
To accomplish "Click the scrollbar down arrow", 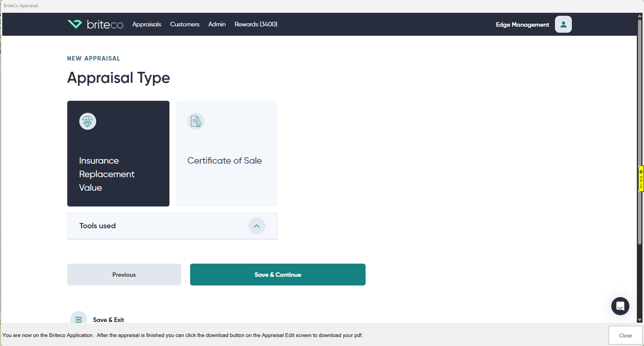I will coord(639,319).
